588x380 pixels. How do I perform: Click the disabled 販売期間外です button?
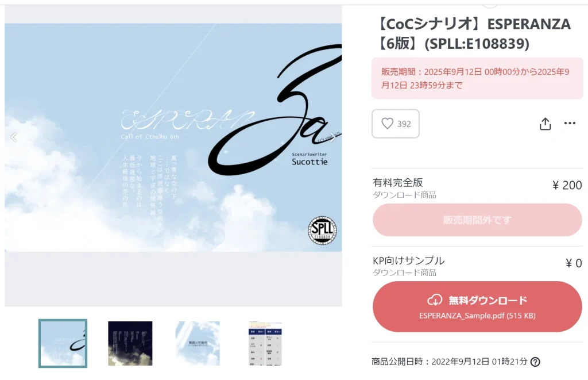tap(477, 220)
